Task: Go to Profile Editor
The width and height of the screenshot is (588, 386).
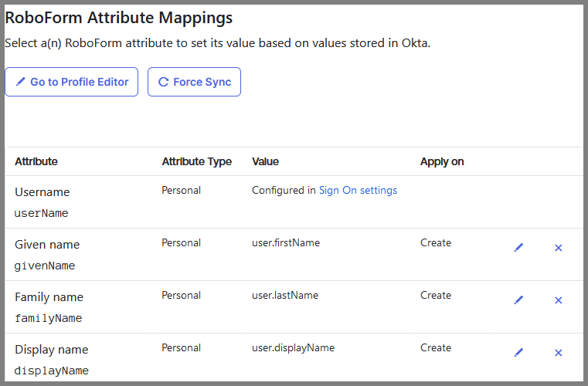Action: pos(79,83)
